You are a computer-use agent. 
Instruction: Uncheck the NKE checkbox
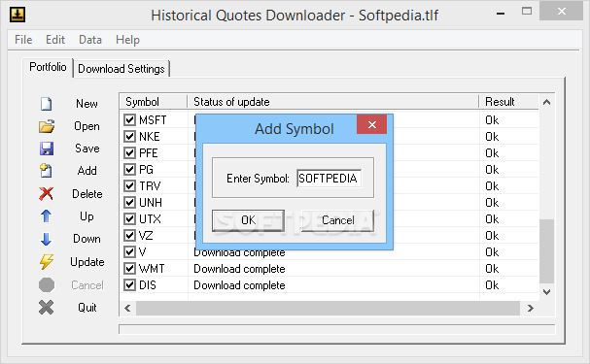click(x=130, y=136)
